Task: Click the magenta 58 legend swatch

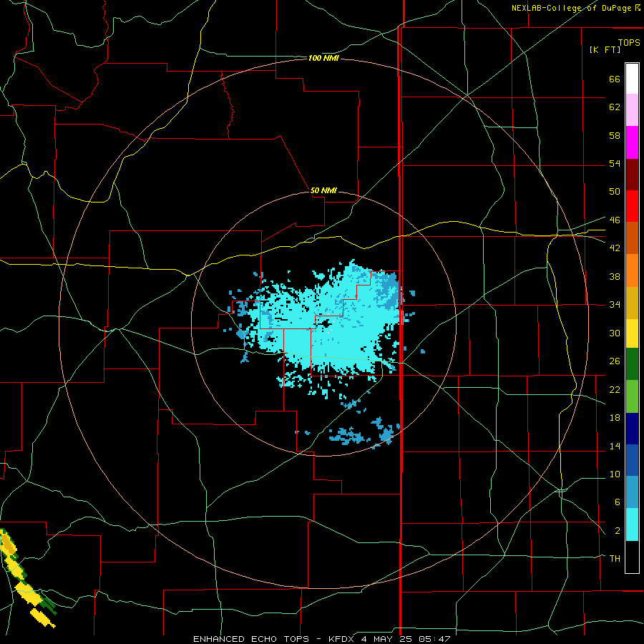Action: pyautogui.click(x=632, y=142)
